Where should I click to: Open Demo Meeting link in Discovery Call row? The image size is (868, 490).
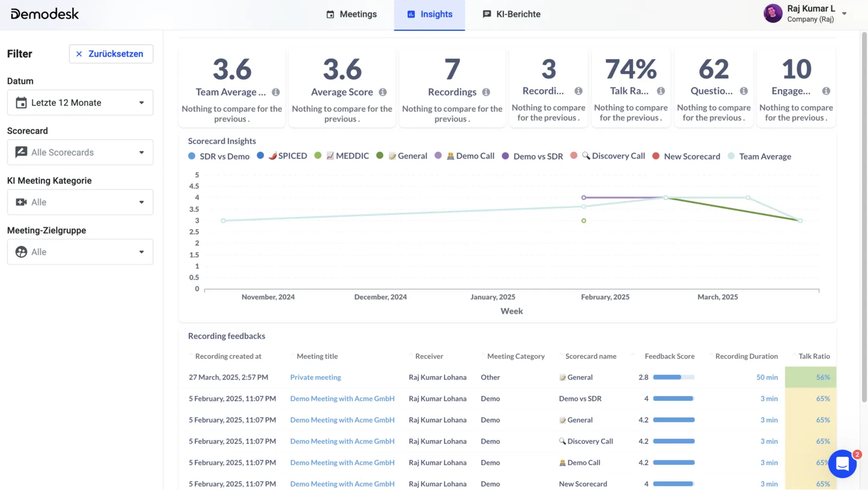pos(342,441)
